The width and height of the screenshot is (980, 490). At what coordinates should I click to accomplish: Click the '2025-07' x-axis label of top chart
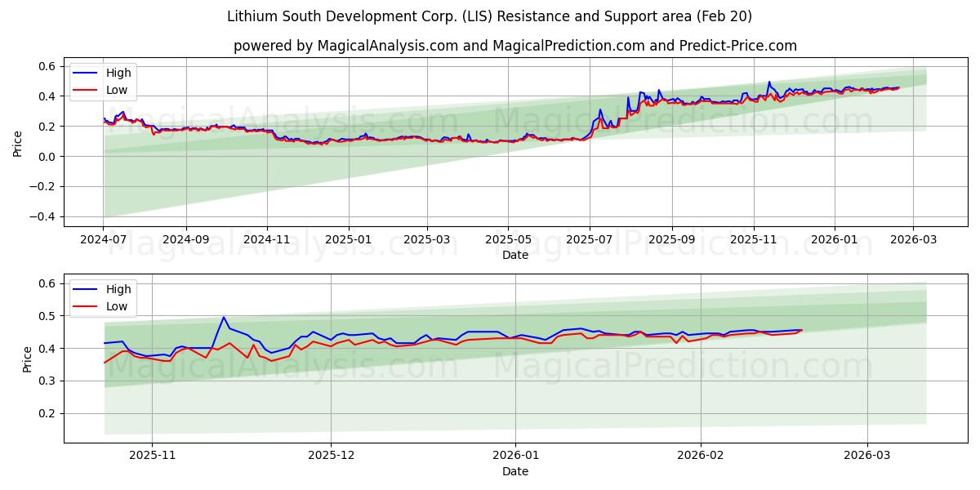(x=590, y=240)
